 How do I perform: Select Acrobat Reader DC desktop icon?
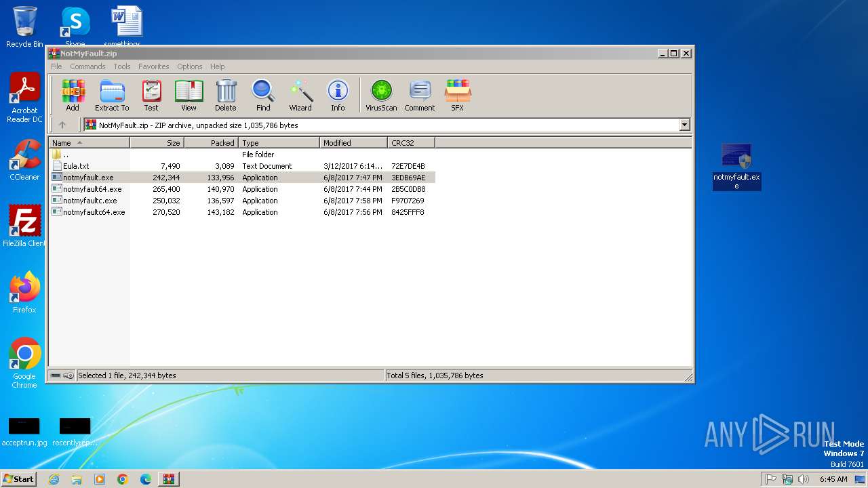pyautogui.click(x=24, y=98)
